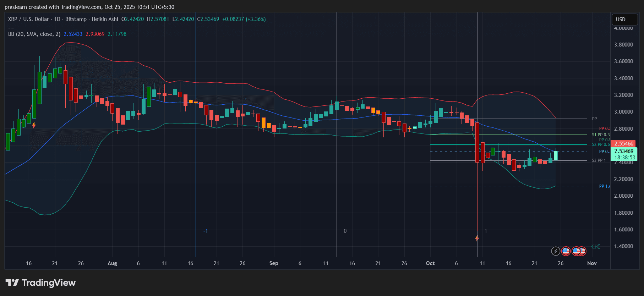Click the orange lightning marker near July candles
Viewport: 644px width, 296px height.
34,125
